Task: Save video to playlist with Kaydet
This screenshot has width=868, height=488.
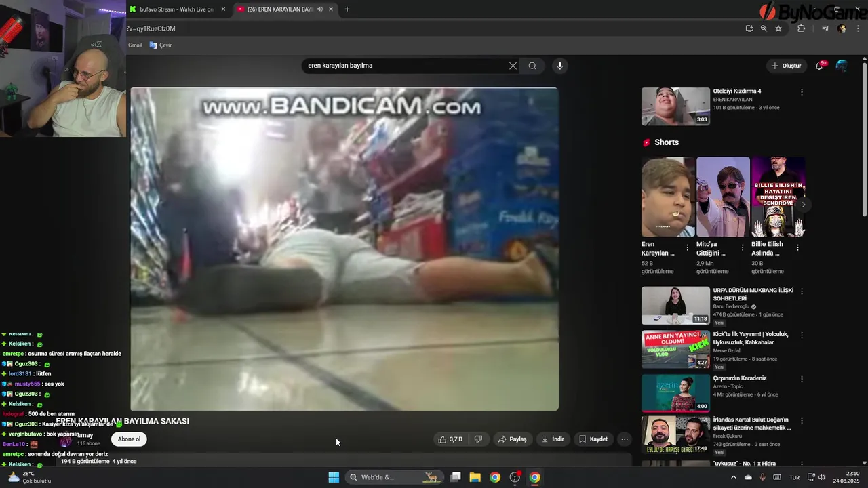Action: pos(593,439)
